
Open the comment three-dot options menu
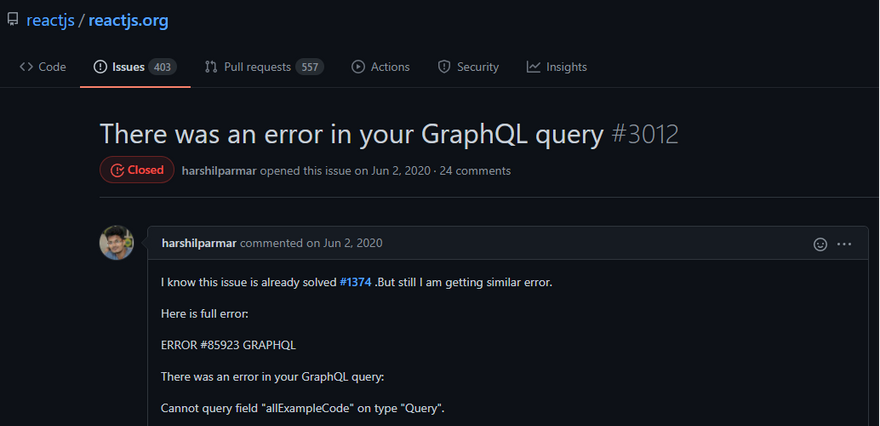[844, 244]
